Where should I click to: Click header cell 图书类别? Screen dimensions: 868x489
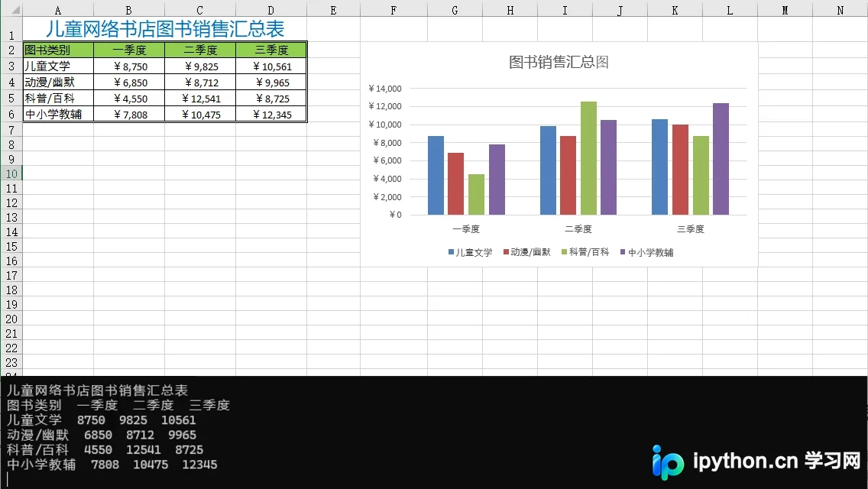[58, 50]
